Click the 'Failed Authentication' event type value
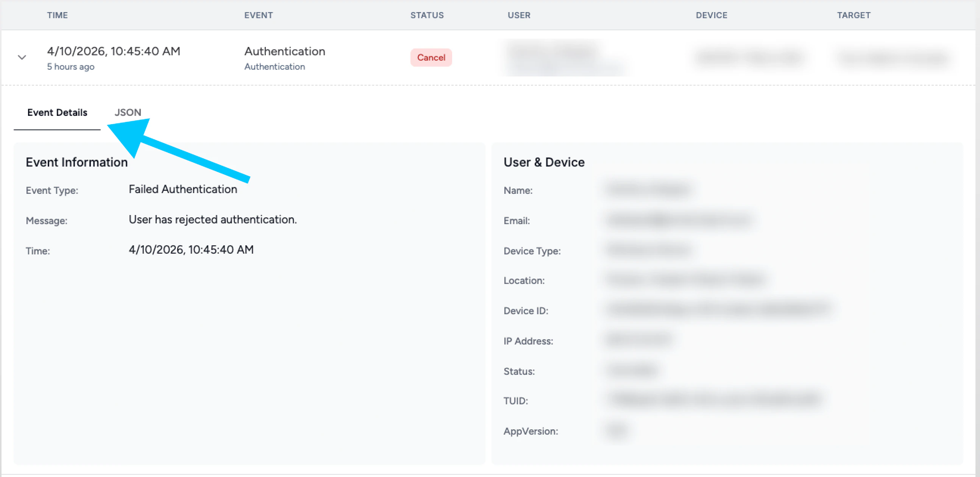The width and height of the screenshot is (980, 477). coord(183,189)
